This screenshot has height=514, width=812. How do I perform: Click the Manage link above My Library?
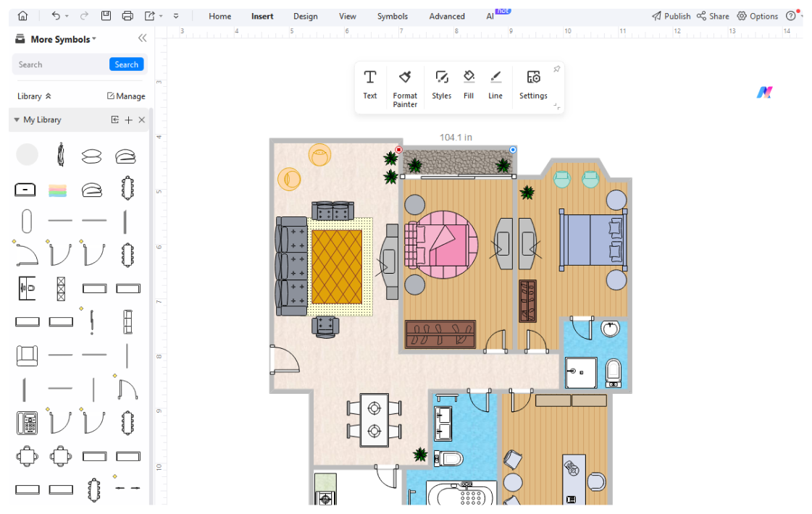click(127, 96)
